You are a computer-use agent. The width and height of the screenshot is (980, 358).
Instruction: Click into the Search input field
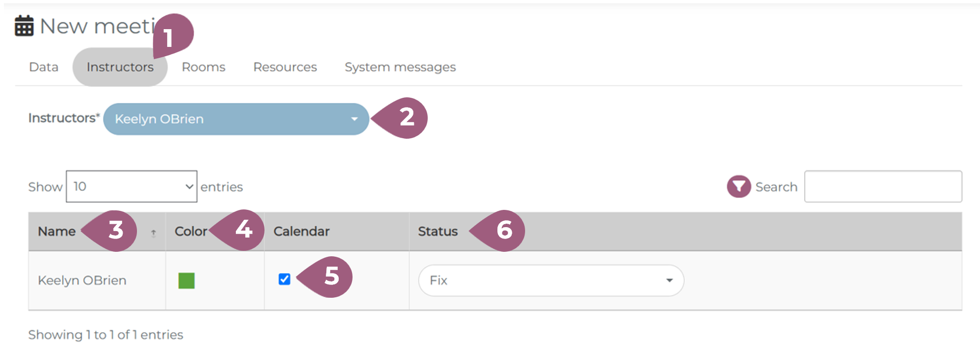click(x=883, y=187)
